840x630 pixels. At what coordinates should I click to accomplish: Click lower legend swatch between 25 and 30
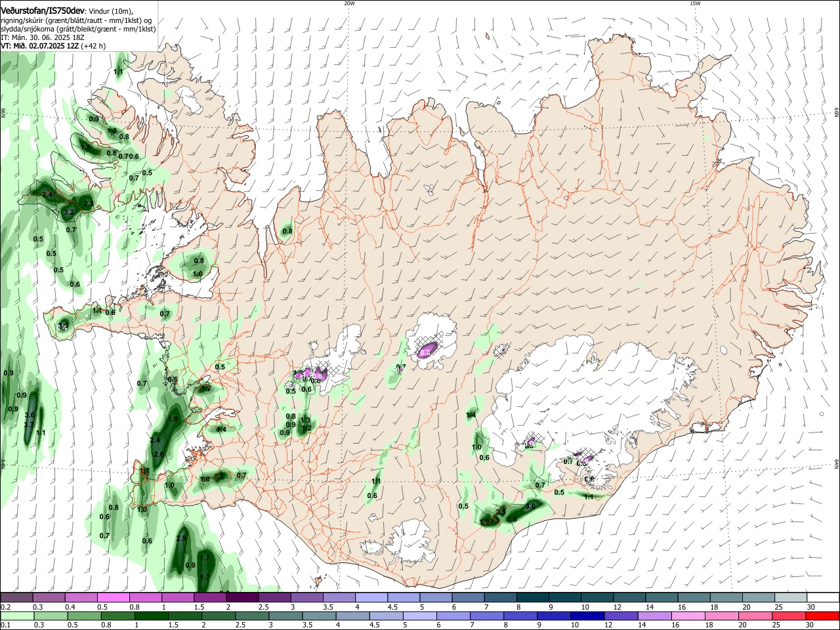[789, 616]
